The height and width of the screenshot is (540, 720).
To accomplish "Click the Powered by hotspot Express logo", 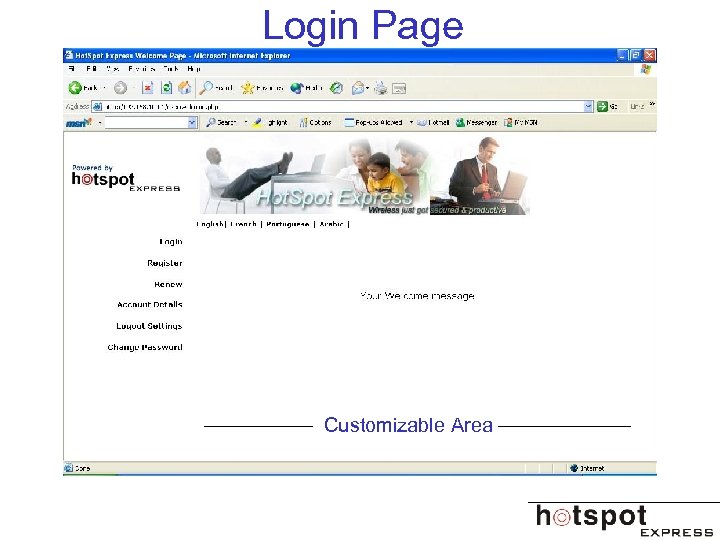I will (126, 178).
